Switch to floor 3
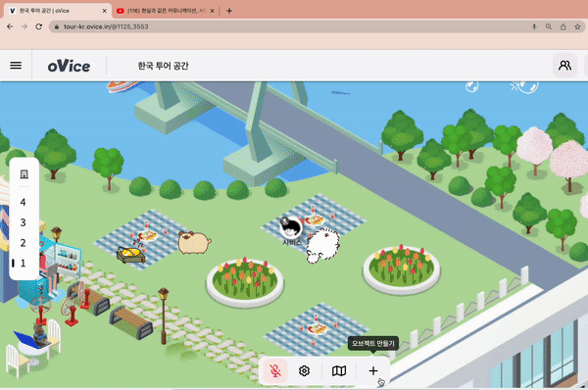The height and width of the screenshot is (390, 588). click(x=23, y=222)
